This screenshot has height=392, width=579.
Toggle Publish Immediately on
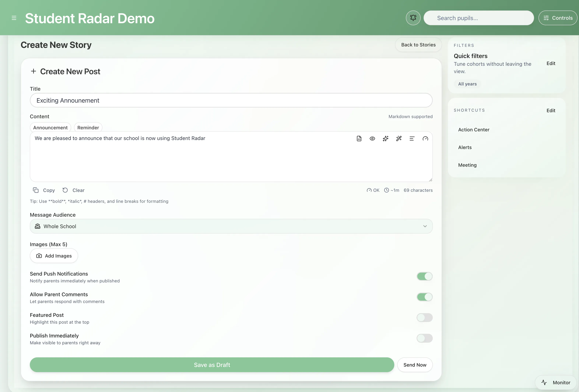pyautogui.click(x=424, y=338)
